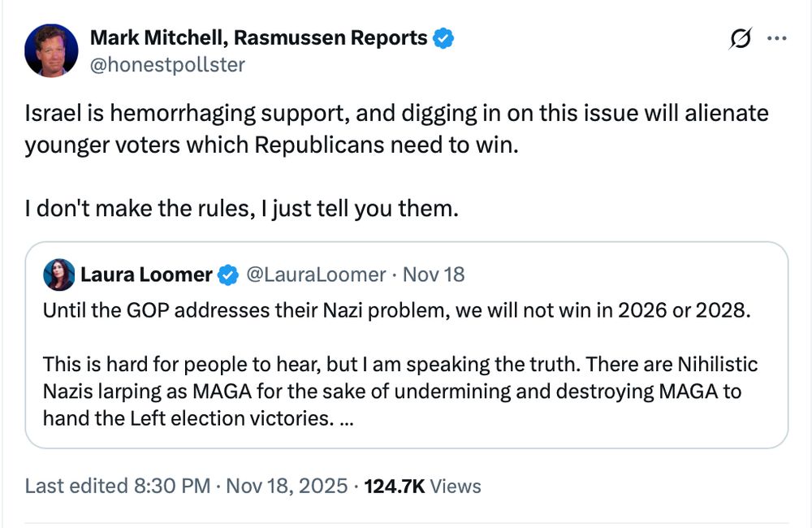Open the "124.7K Views" analytics
This screenshot has height=528, width=812.
click(x=422, y=486)
